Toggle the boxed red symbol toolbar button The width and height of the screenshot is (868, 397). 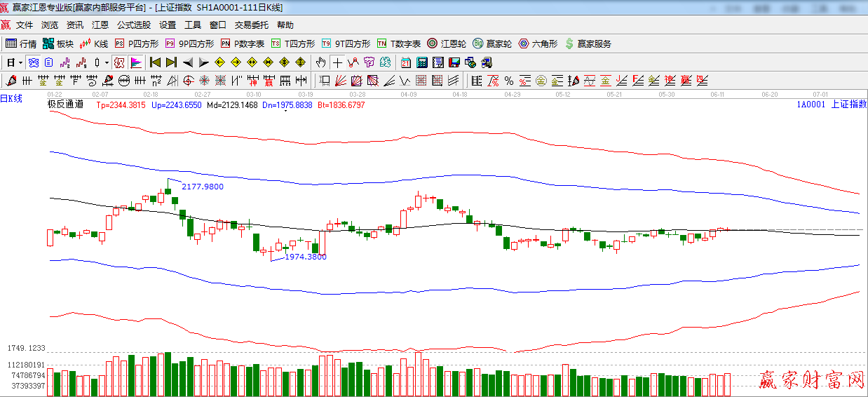click(x=119, y=62)
